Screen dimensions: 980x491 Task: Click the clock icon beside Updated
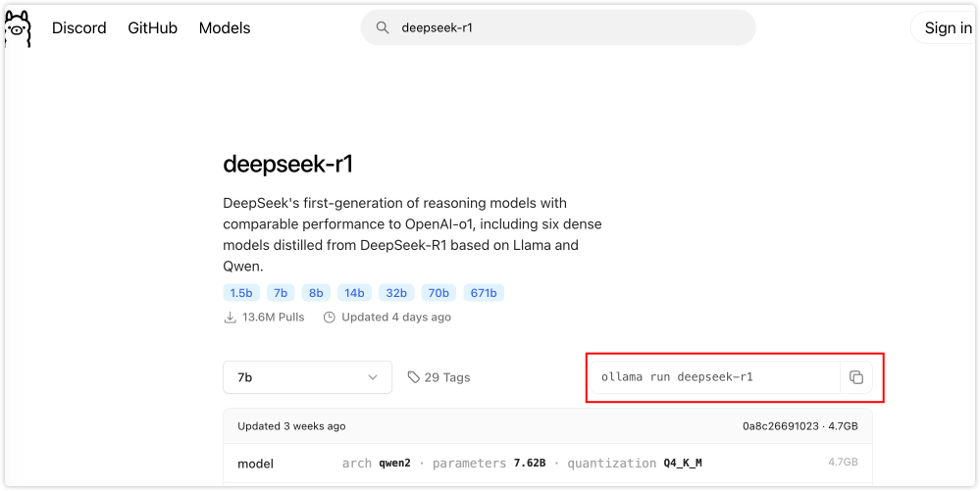click(330, 318)
